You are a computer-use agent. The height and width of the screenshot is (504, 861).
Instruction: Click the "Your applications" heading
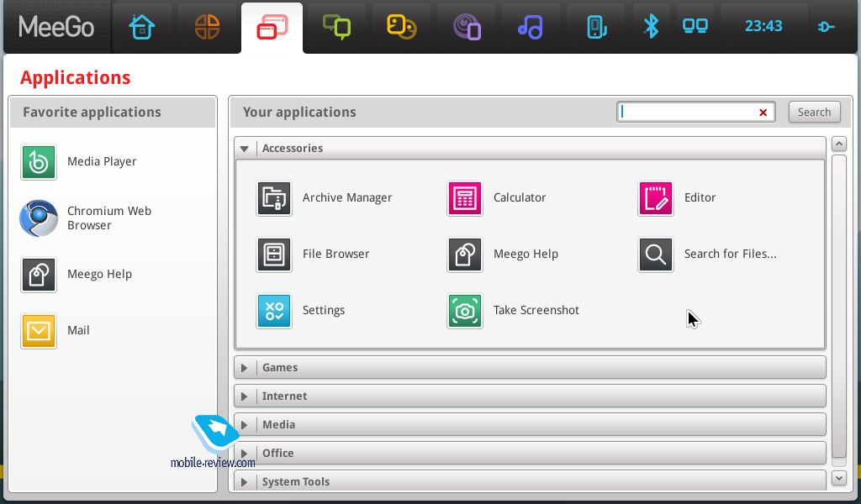tap(299, 112)
